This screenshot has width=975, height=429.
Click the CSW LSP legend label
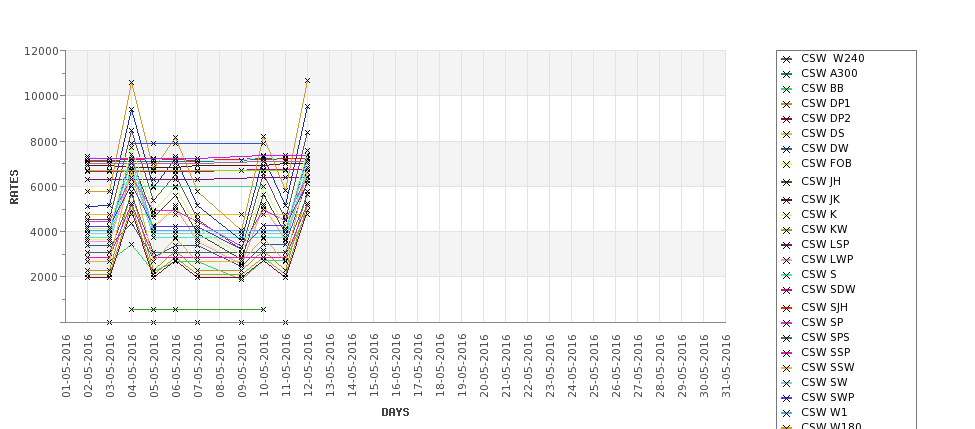825,244
